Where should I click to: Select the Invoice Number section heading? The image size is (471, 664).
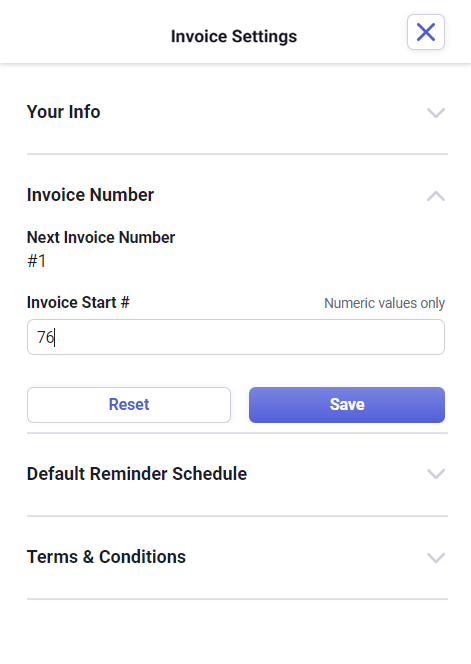click(90, 195)
